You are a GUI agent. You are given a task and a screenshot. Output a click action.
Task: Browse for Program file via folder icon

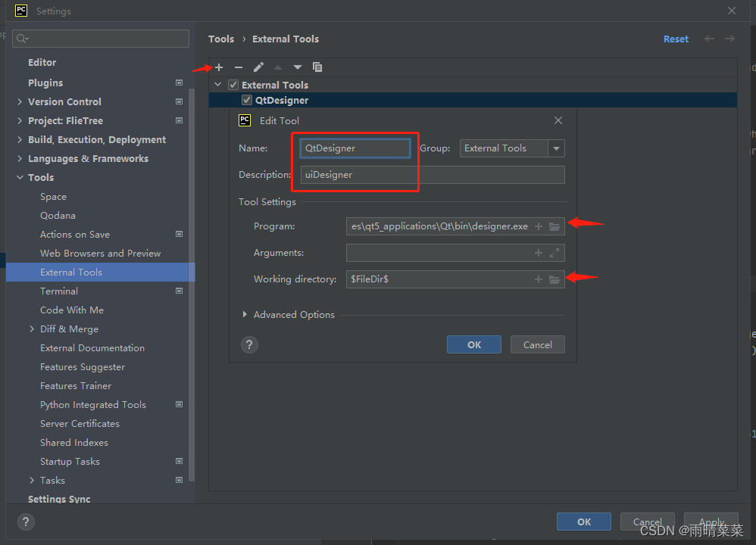[x=555, y=226]
